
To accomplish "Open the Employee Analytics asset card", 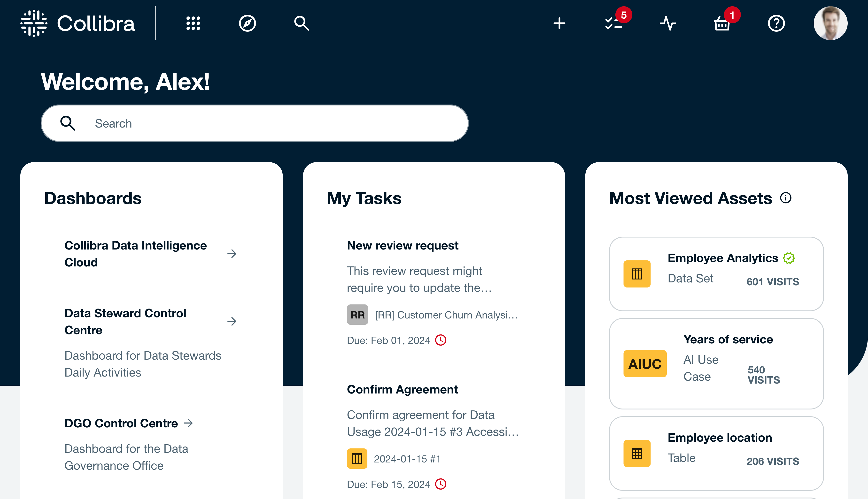I will point(723,258).
